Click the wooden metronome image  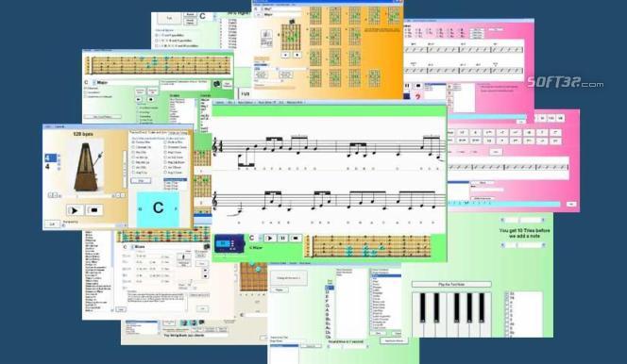86,166
